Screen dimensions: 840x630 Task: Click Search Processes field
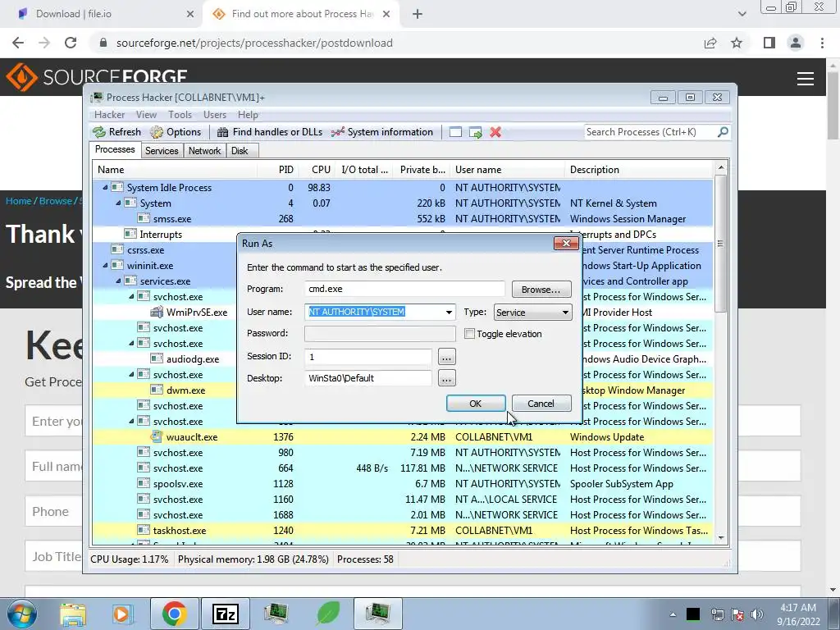click(651, 132)
